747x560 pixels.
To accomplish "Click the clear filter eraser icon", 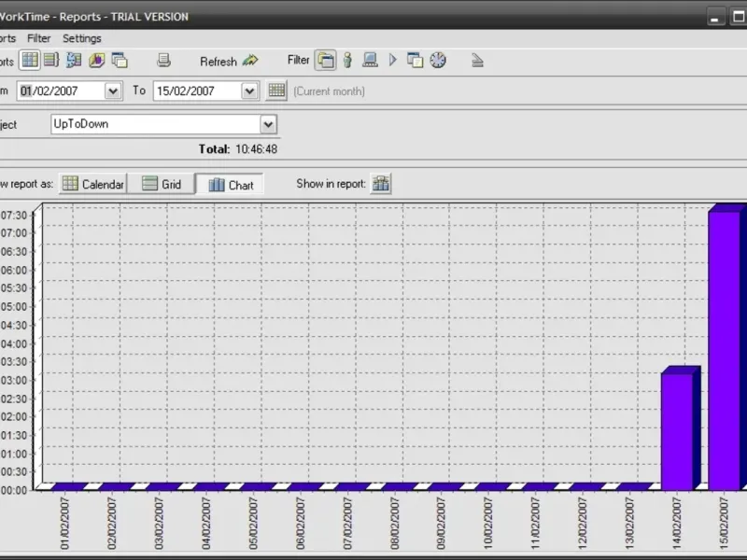I will coord(477,61).
